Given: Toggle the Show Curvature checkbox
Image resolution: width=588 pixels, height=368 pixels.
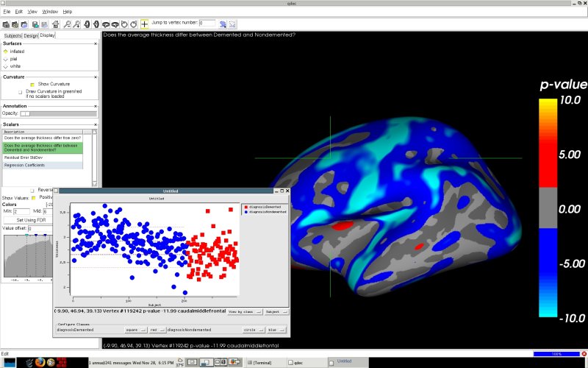Looking at the screenshot, I should pyautogui.click(x=32, y=84).
